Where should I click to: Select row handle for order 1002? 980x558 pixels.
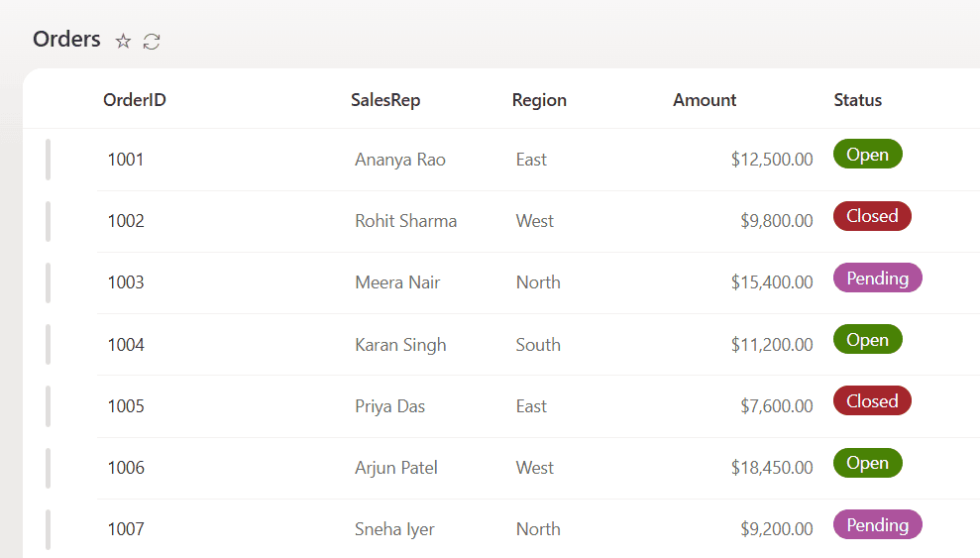(49, 221)
